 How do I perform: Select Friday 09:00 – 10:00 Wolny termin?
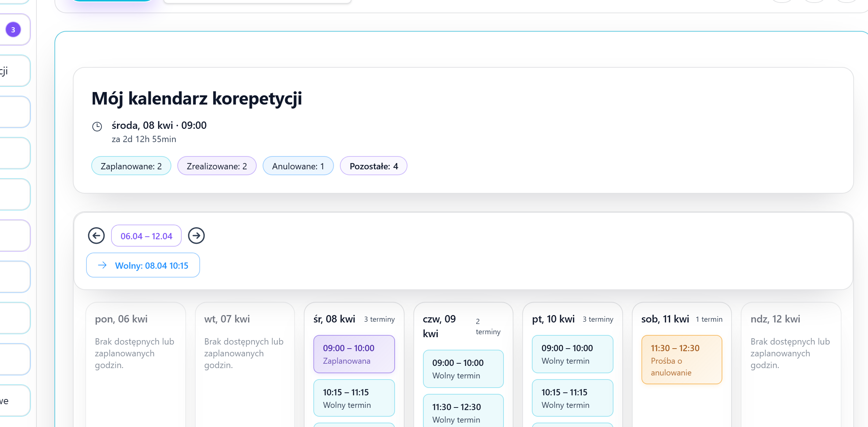573,354
